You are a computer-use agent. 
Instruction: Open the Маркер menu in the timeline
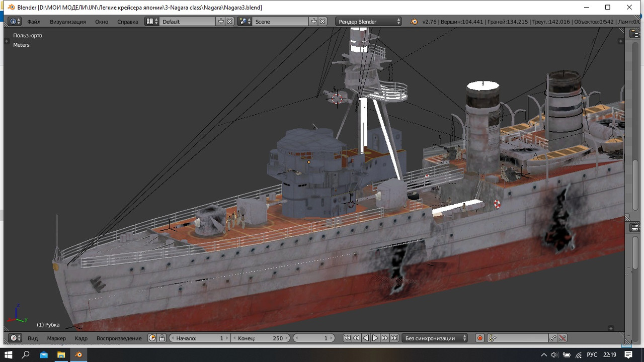56,338
